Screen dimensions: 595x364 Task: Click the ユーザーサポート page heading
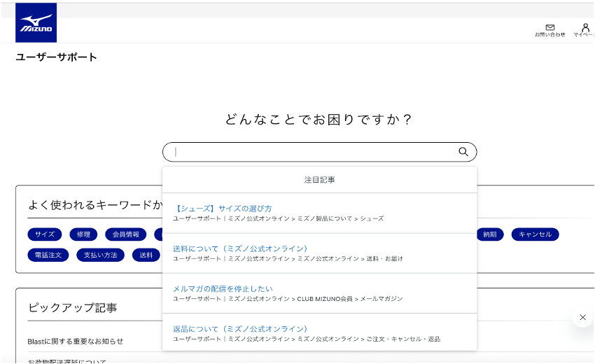tap(56, 57)
